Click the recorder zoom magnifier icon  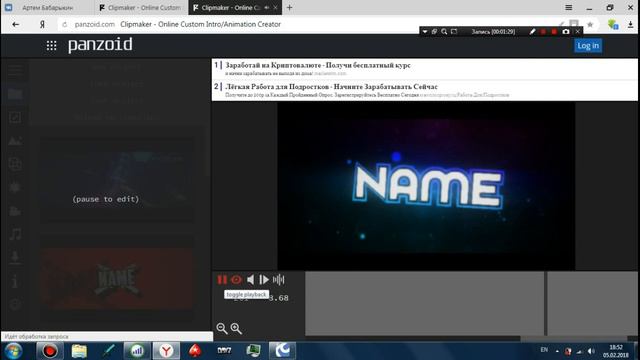point(444,31)
